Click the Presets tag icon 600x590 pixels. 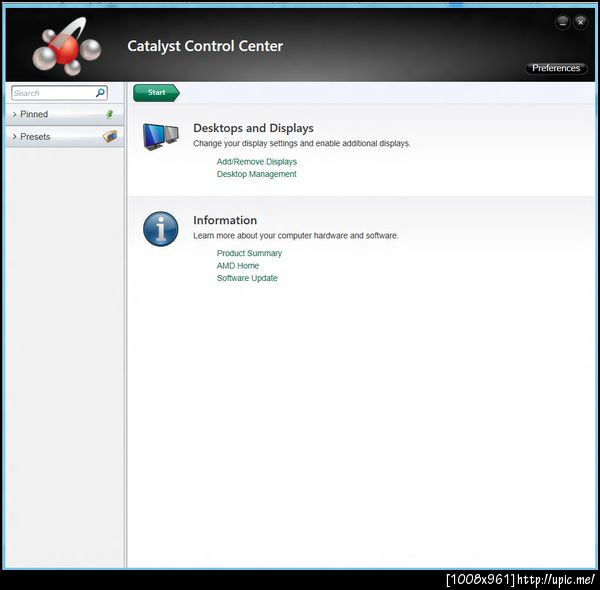tap(110, 136)
